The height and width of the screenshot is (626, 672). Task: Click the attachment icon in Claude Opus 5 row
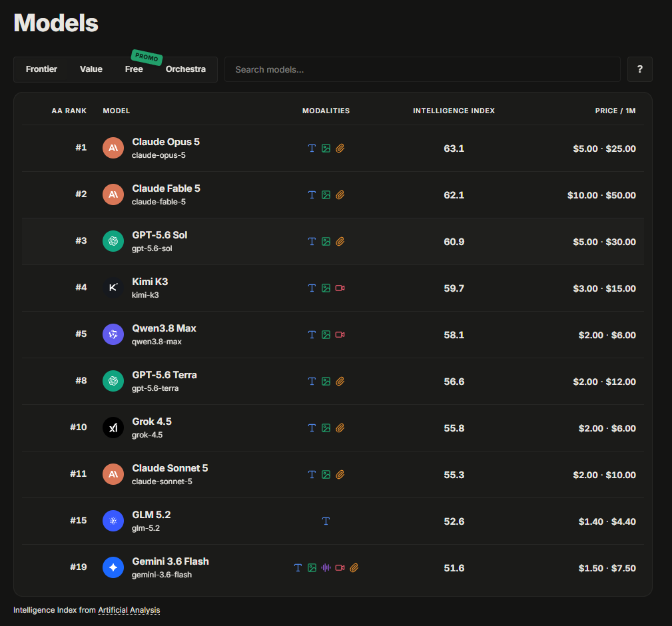click(340, 149)
